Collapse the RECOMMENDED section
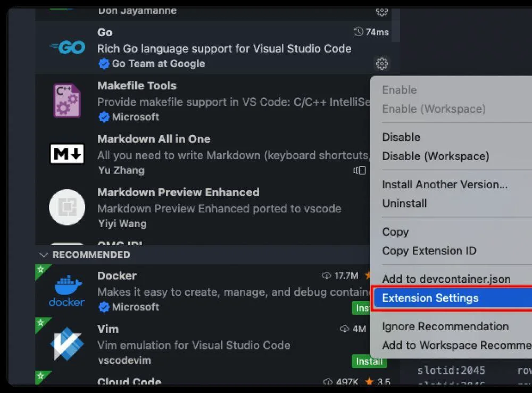Image resolution: width=532 pixels, height=393 pixels. 44,255
